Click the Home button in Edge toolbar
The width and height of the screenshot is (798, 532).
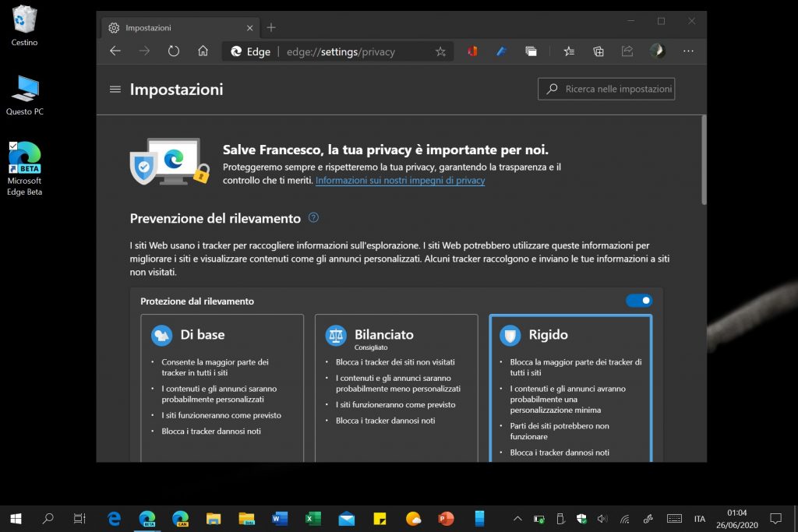coord(203,51)
